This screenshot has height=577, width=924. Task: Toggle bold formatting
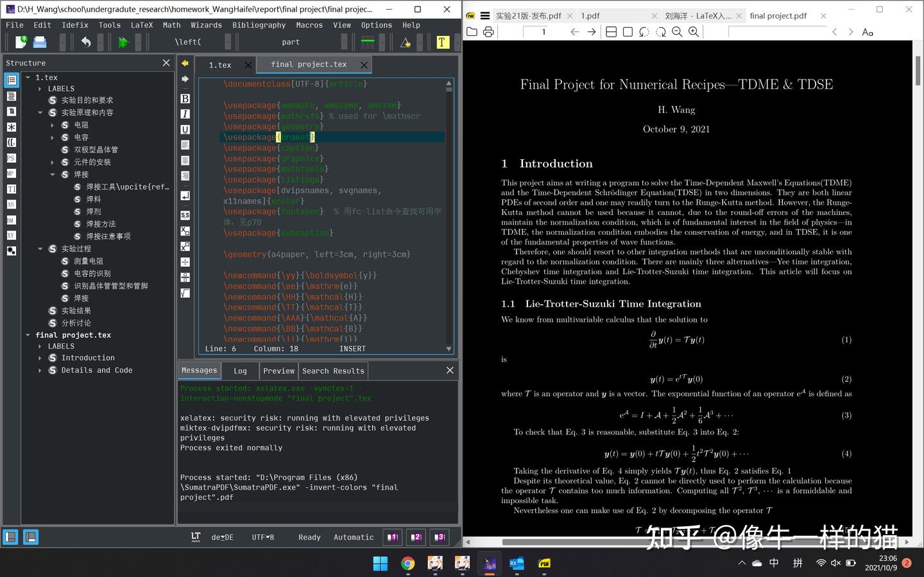click(185, 99)
